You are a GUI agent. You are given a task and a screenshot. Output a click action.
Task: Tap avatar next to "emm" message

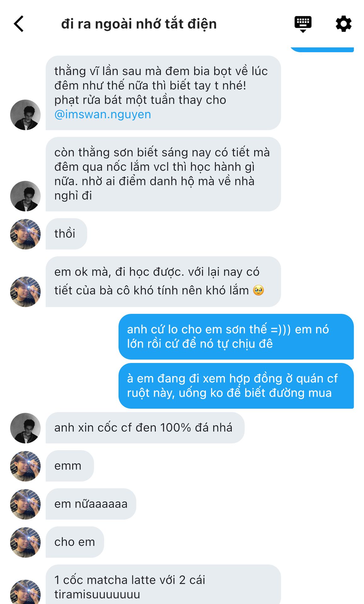tap(25, 466)
